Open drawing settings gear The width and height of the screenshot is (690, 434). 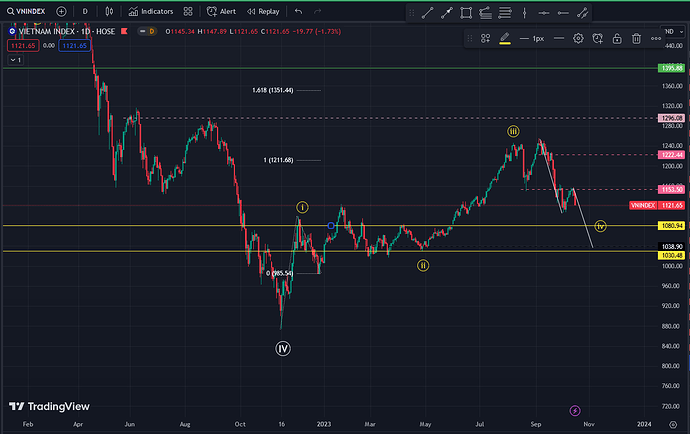[578, 39]
